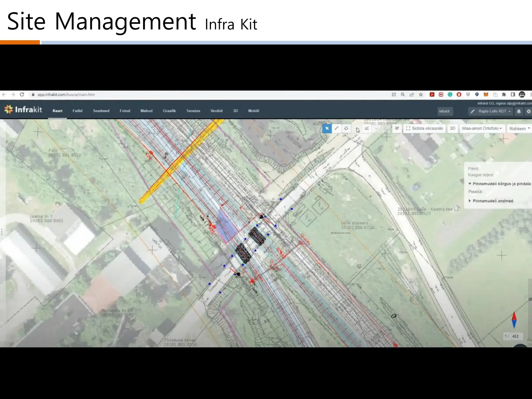Open the notifications bell
The image size is (532, 399).
(x=519, y=111)
